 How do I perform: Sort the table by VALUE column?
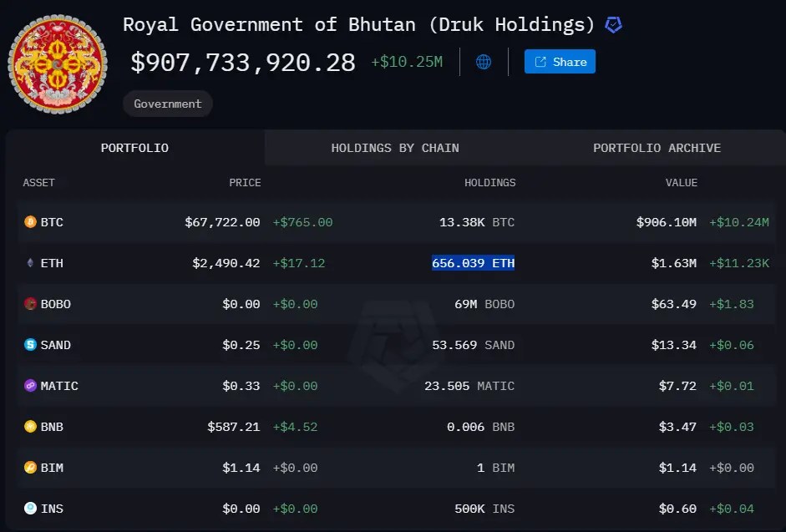[x=681, y=182]
